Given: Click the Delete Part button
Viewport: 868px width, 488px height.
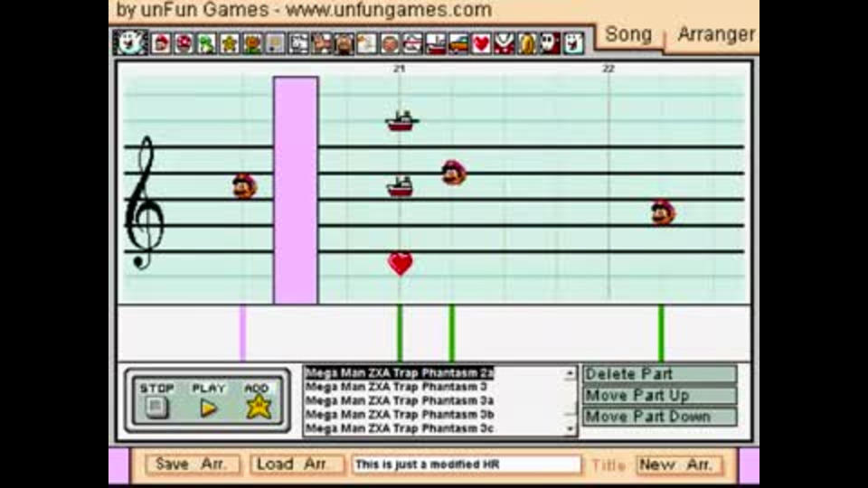Looking at the screenshot, I should click(659, 374).
